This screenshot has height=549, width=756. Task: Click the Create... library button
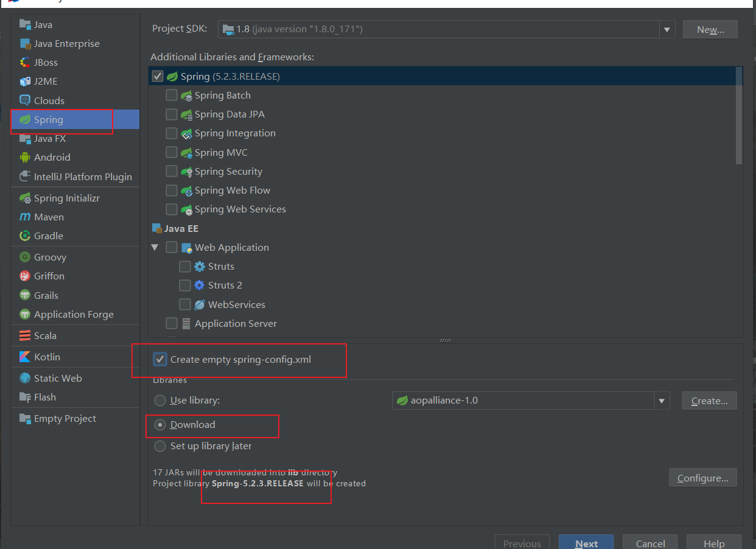click(x=709, y=400)
